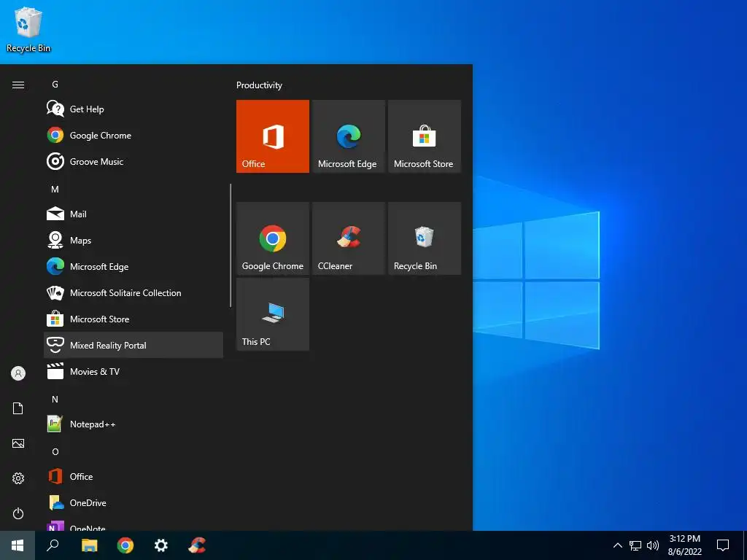Open the network status tray icon
The width and height of the screenshot is (747, 560).
pos(635,545)
